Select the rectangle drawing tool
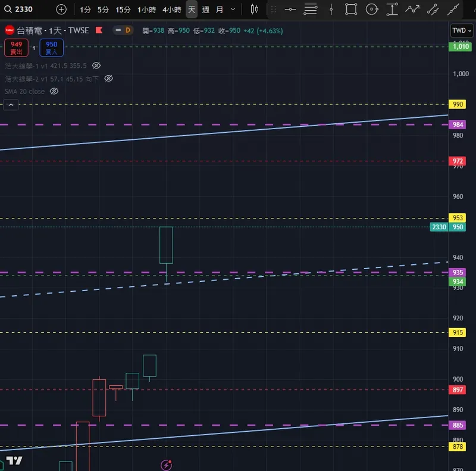This screenshot has height=471, width=476. tap(351, 10)
